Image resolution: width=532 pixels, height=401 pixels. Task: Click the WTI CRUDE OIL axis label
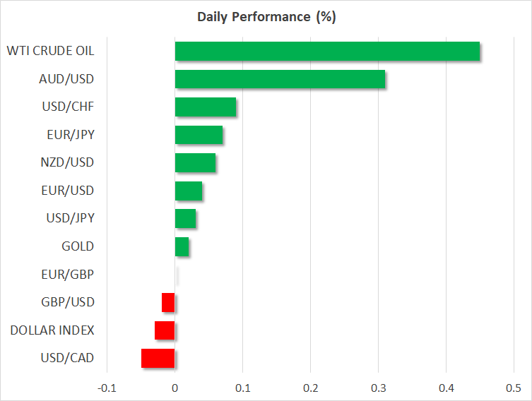pos(50,51)
